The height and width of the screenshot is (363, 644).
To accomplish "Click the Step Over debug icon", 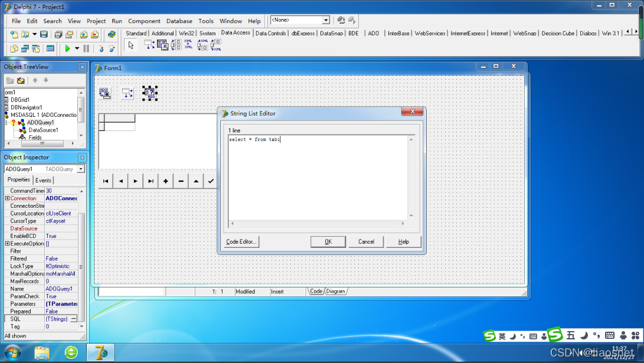I will tap(112, 48).
